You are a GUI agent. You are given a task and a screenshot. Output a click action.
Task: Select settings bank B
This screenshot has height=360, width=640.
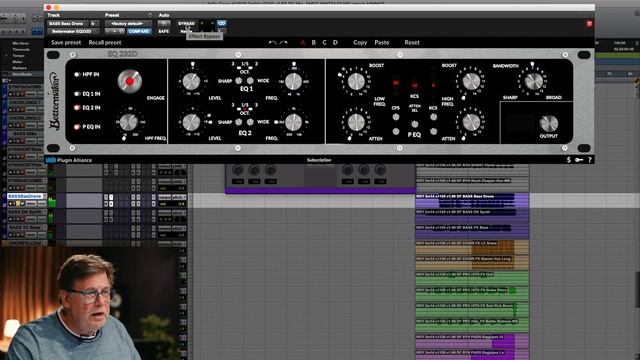click(x=313, y=42)
